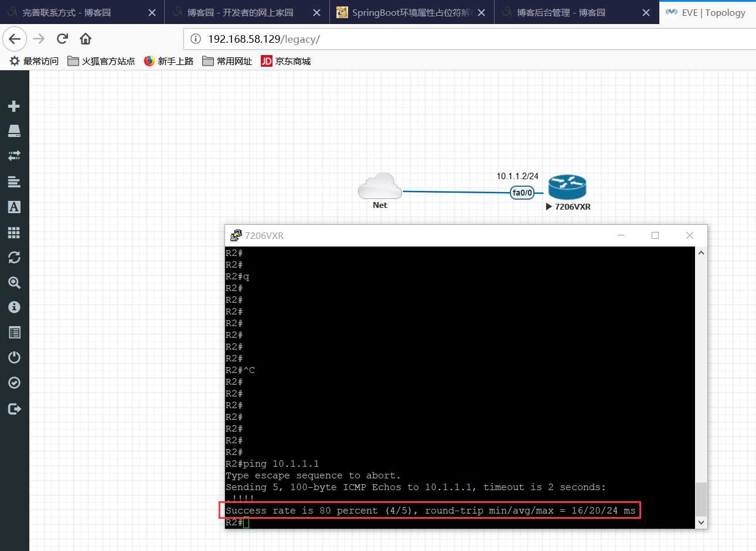
Task: Close the 完善联系方式 tab
Action: tap(152, 13)
